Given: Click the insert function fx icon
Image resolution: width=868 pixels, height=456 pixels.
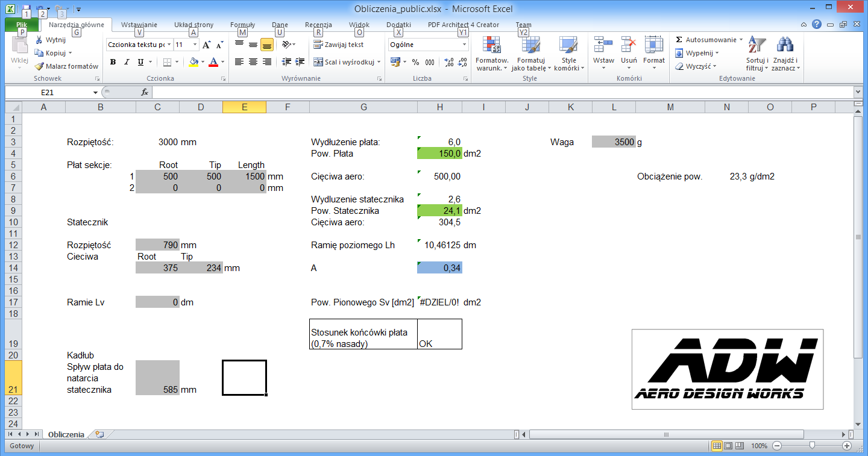Looking at the screenshot, I should 145,92.
